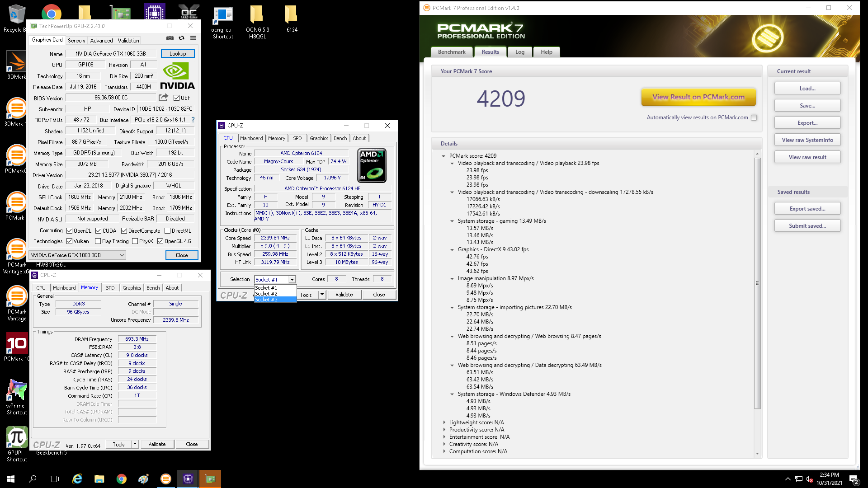The image size is (868, 488).
Task: Open the PCMark 10 desktop icon
Action: click(16, 347)
